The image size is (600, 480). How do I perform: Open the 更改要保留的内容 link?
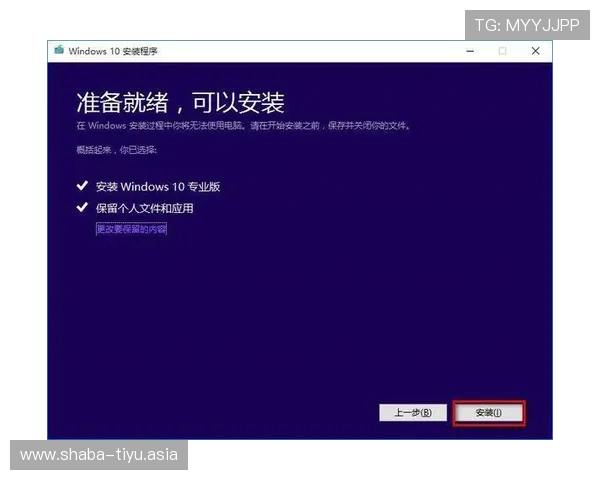point(131,229)
